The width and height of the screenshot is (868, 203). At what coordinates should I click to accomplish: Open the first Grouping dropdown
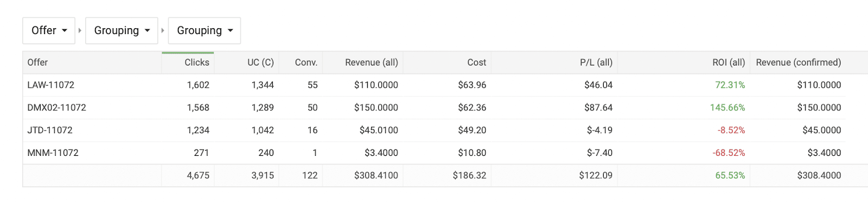pos(122,30)
